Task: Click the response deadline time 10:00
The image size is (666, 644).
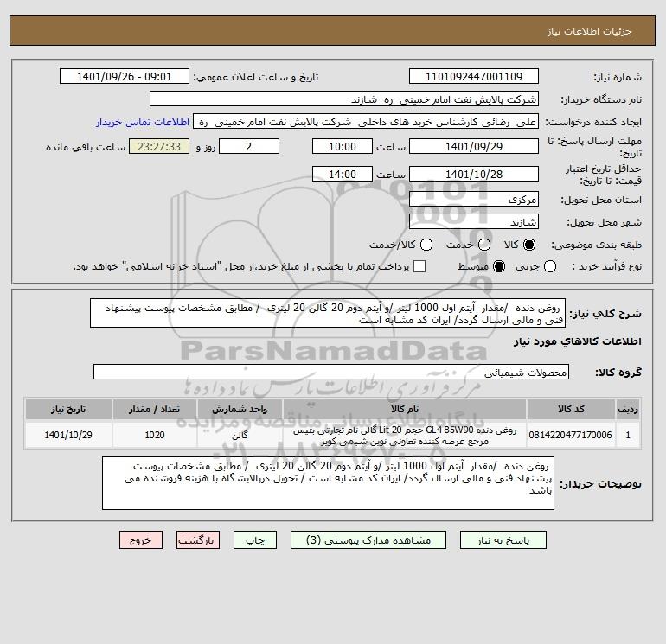Action: tap(343, 146)
